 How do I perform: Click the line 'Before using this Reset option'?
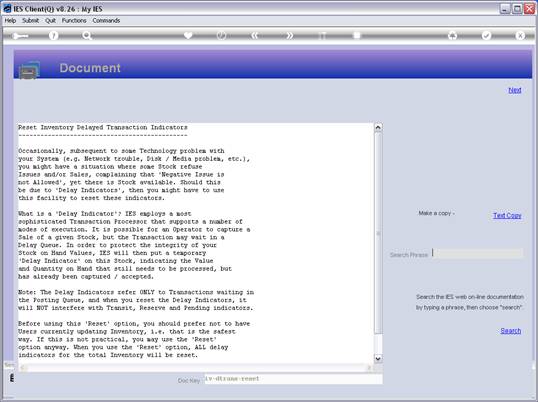pos(134,323)
